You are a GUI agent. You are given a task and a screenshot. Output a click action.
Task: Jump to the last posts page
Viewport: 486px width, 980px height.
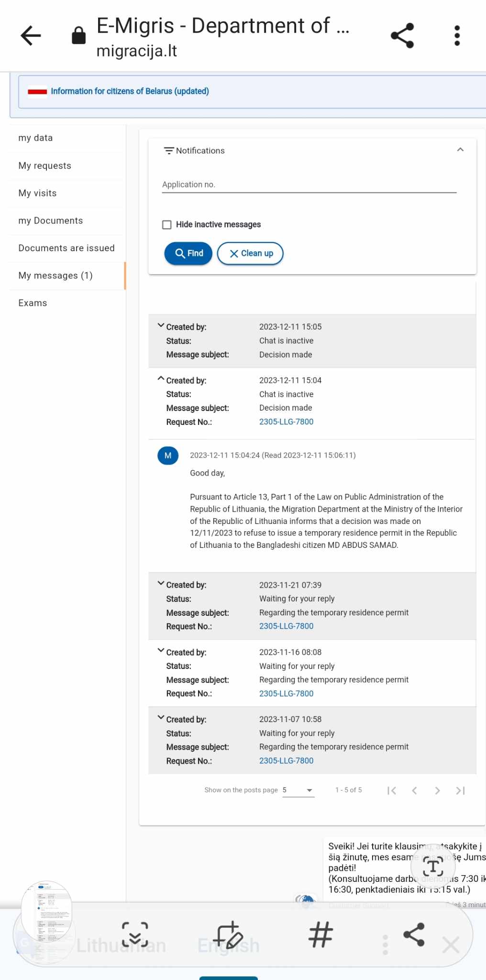(460, 791)
